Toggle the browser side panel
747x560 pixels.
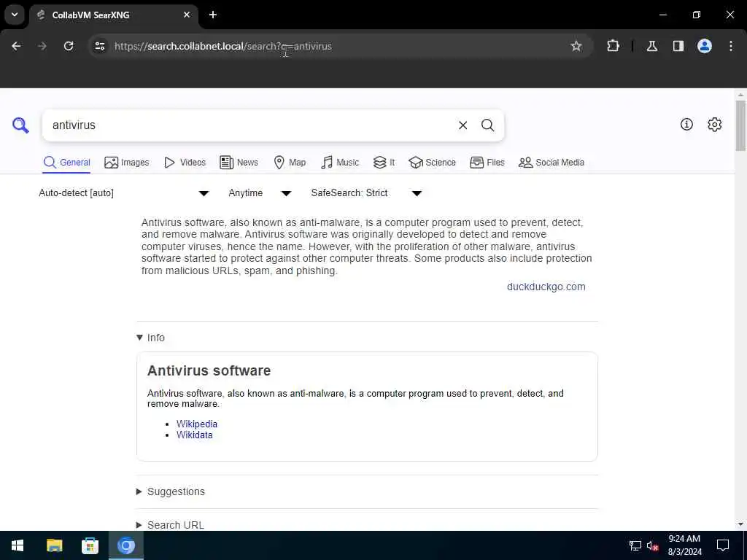(x=678, y=46)
